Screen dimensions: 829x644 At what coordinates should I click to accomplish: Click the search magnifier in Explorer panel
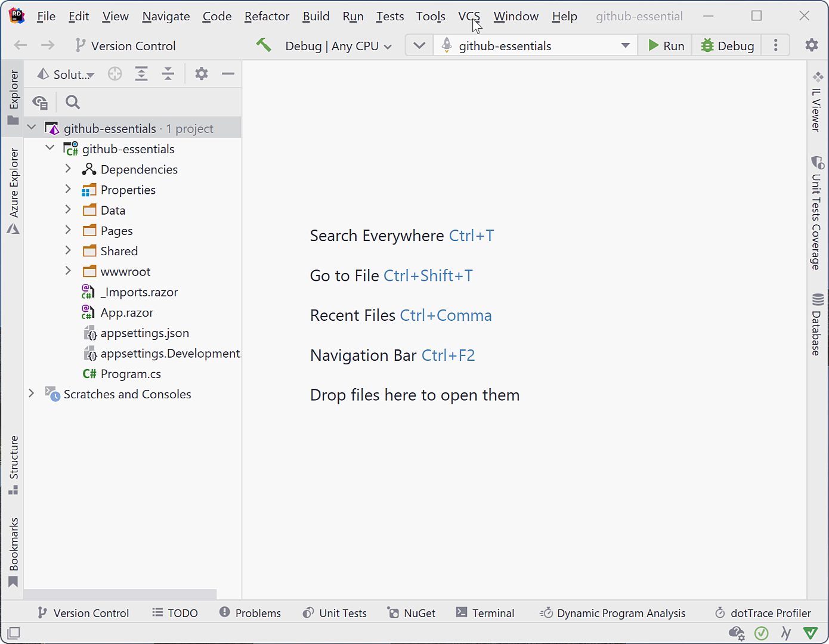tap(73, 102)
